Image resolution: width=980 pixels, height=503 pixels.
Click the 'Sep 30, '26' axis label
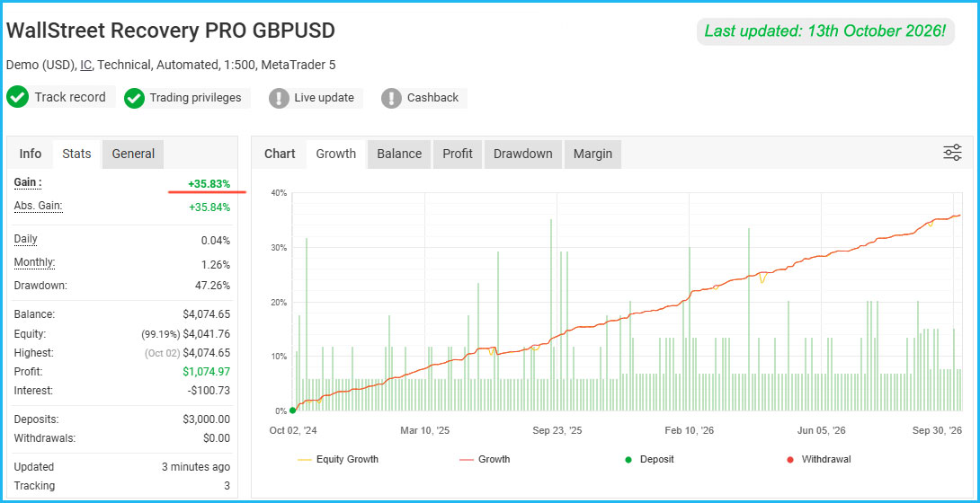pos(937,430)
